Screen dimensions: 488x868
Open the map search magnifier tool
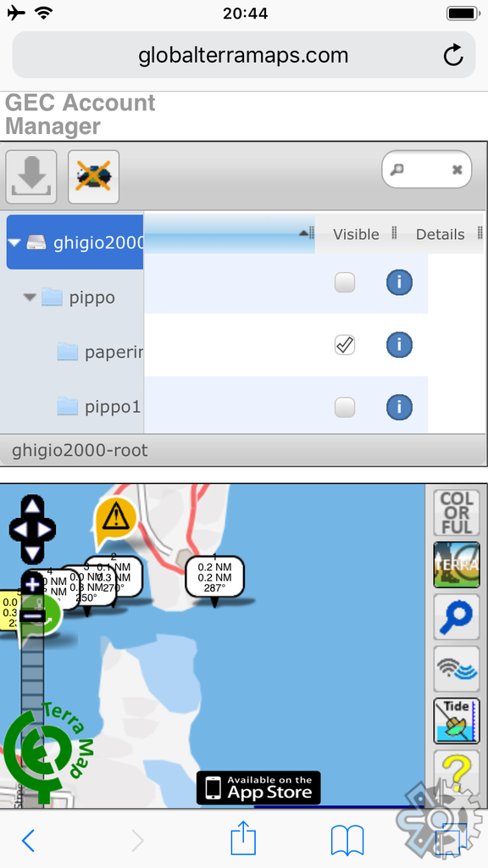(x=457, y=617)
